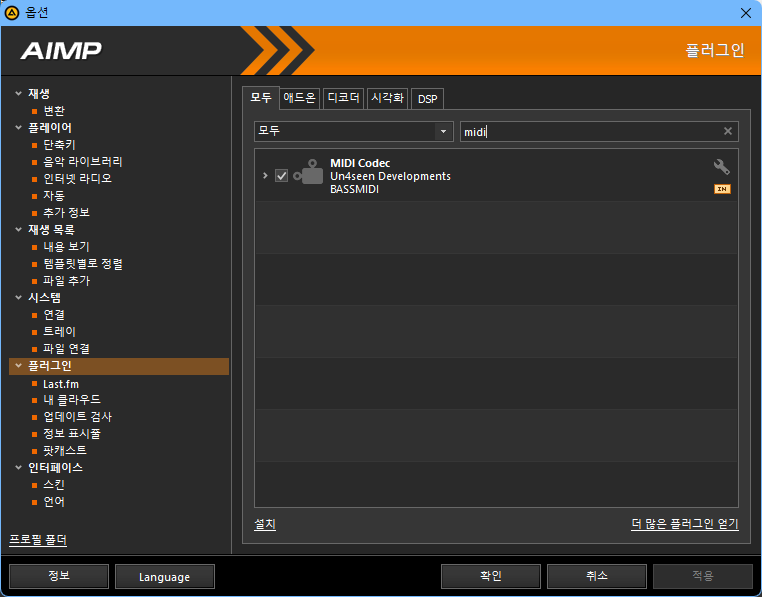Collapse the 인터페이스 tree section
The height and width of the screenshot is (597, 762).
(18, 468)
